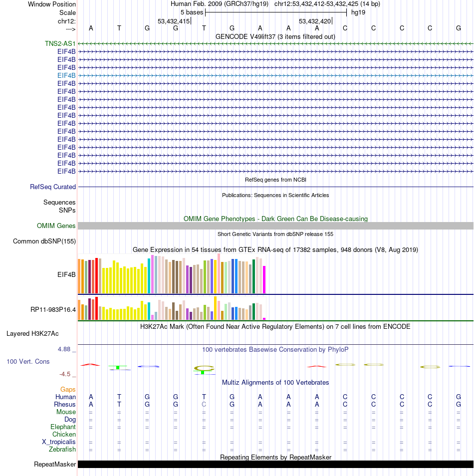Open 100 vertebrates Basewise Conservation by PhyloP title

pos(275,350)
